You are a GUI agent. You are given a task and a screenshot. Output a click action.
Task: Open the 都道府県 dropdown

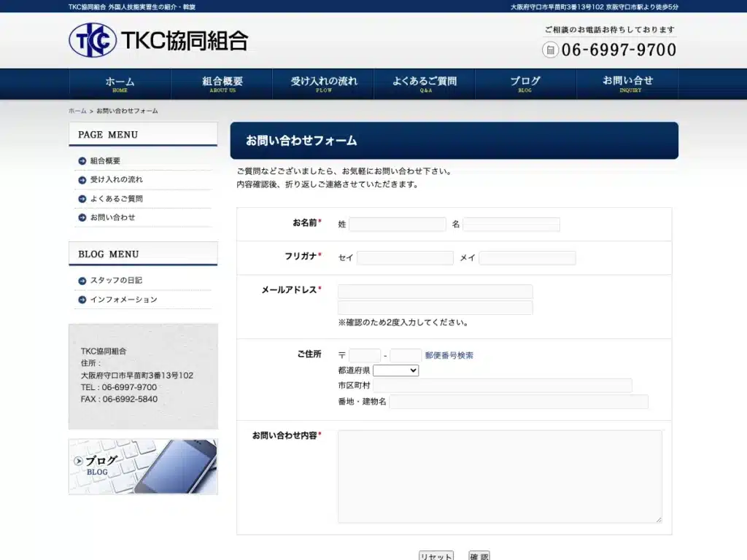point(396,370)
